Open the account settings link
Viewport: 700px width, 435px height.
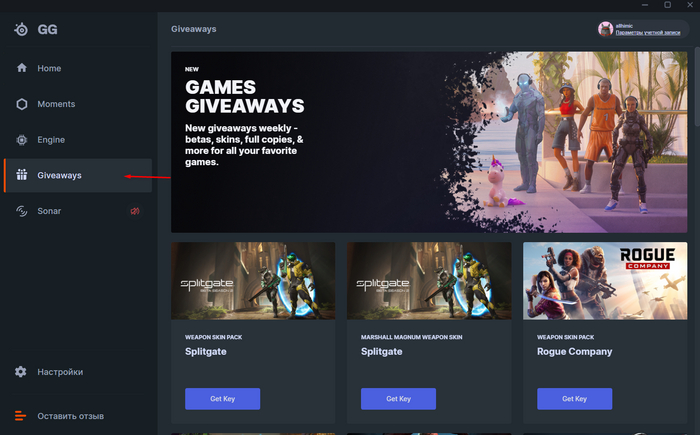coord(648,33)
